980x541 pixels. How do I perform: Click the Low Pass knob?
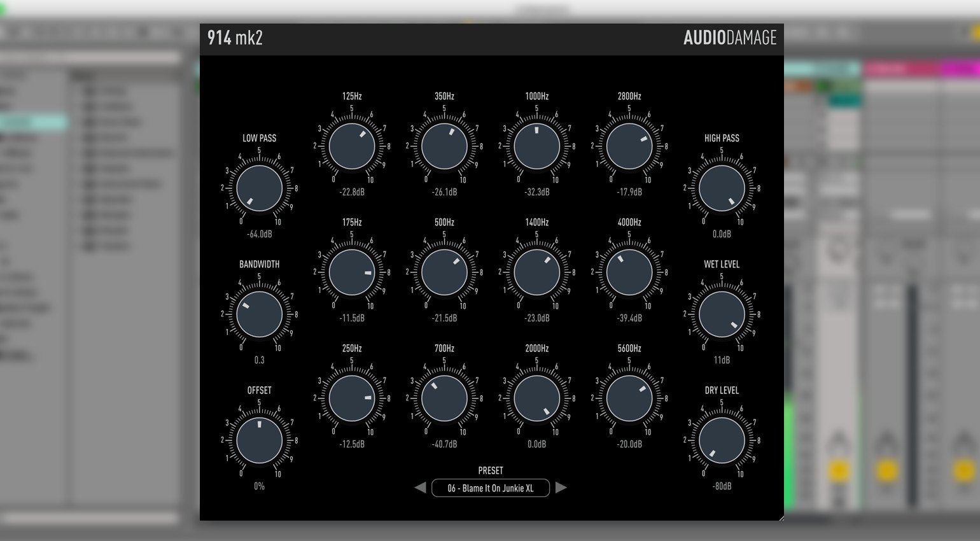[x=259, y=188]
